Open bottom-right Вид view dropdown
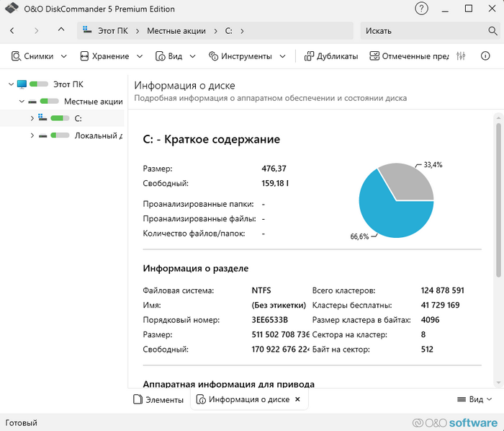 point(474,399)
